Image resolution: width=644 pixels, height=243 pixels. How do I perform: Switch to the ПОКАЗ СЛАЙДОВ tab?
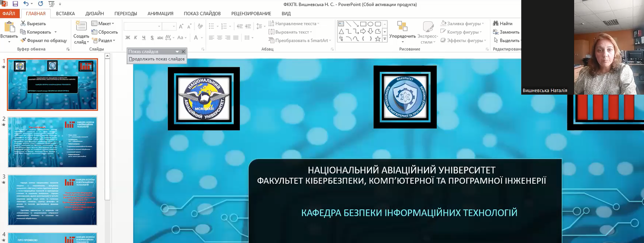pyautogui.click(x=202, y=13)
